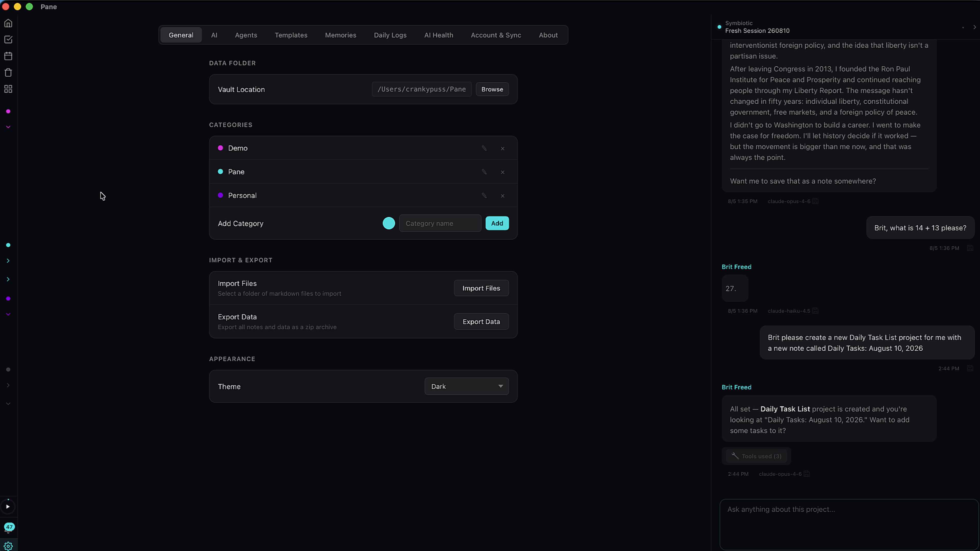
Task: Click the play button in sidebar
Action: [x=8, y=506]
